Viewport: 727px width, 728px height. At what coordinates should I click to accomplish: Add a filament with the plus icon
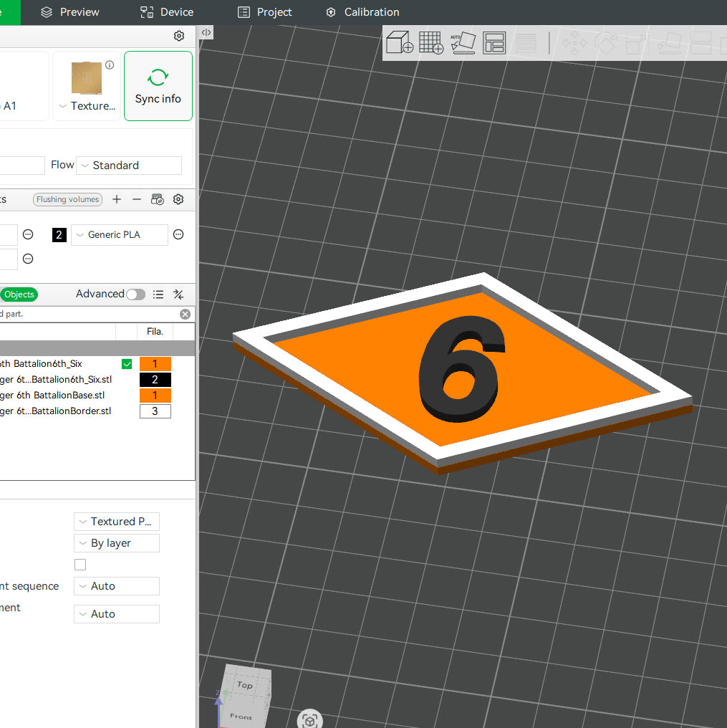pos(117,199)
